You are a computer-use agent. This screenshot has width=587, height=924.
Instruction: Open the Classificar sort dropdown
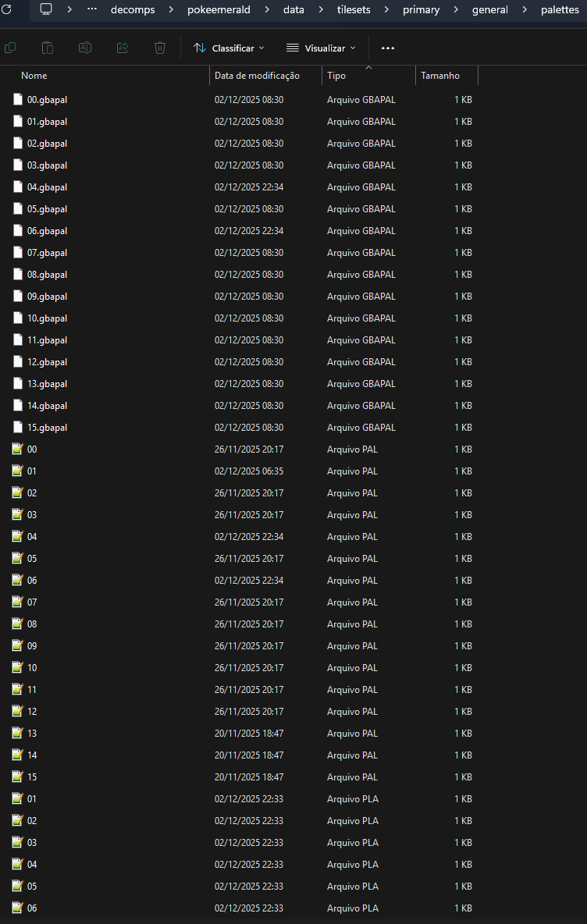(229, 48)
